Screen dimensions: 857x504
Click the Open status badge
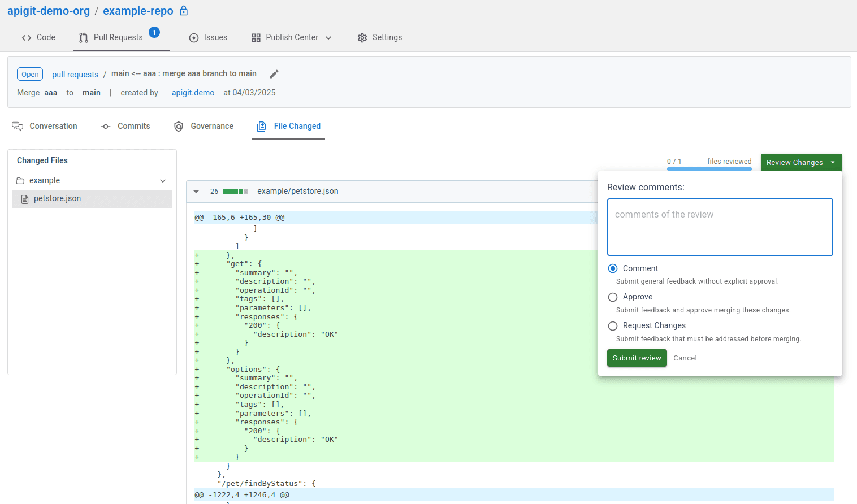[30, 75]
